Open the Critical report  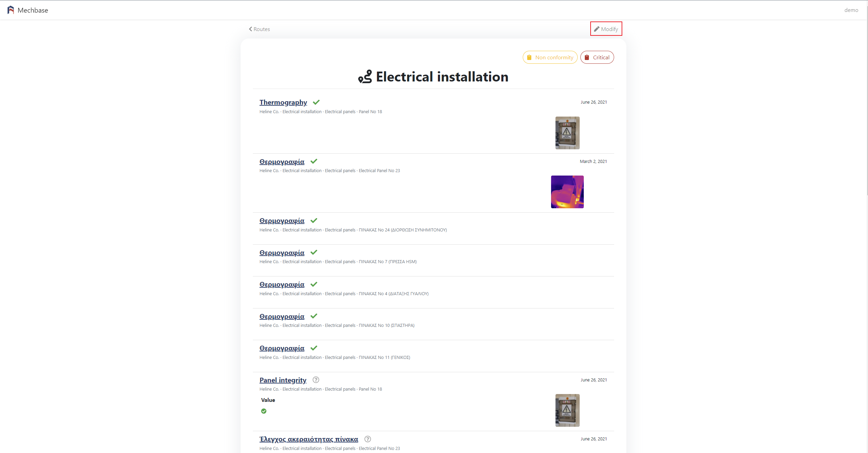597,58
